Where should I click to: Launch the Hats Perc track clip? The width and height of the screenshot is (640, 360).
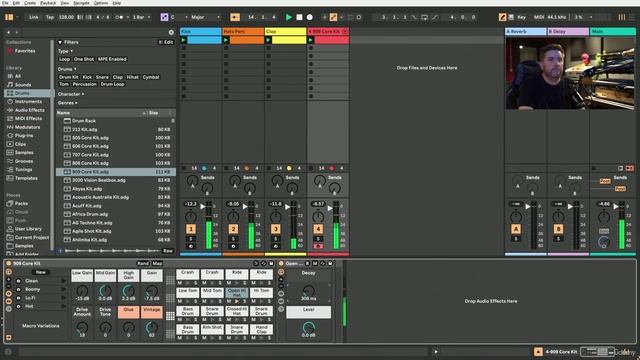226,40
